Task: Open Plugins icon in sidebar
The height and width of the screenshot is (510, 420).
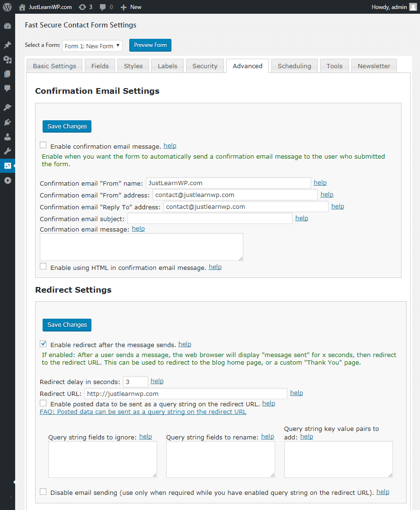Action: [x=8, y=122]
